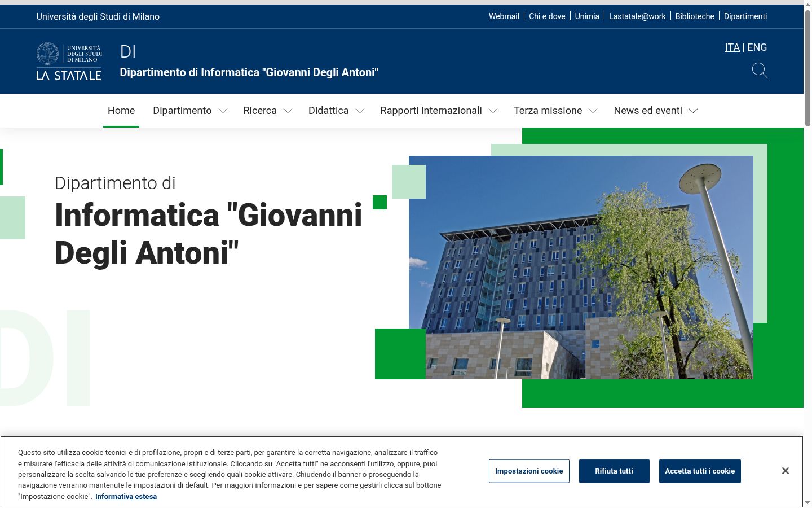This screenshot has width=812, height=508.
Task: Click the La Statale university logo
Action: (x=69, y=61)
